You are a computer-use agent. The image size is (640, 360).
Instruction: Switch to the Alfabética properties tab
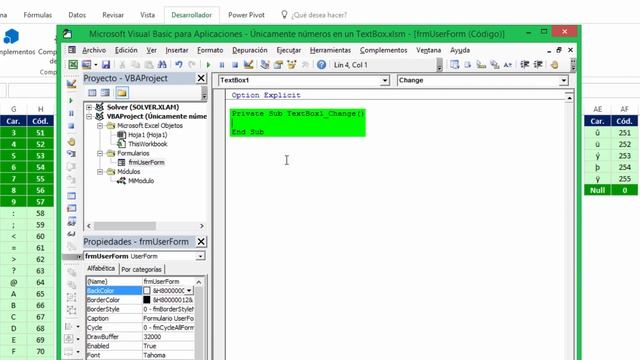click(x=101, y=269)
